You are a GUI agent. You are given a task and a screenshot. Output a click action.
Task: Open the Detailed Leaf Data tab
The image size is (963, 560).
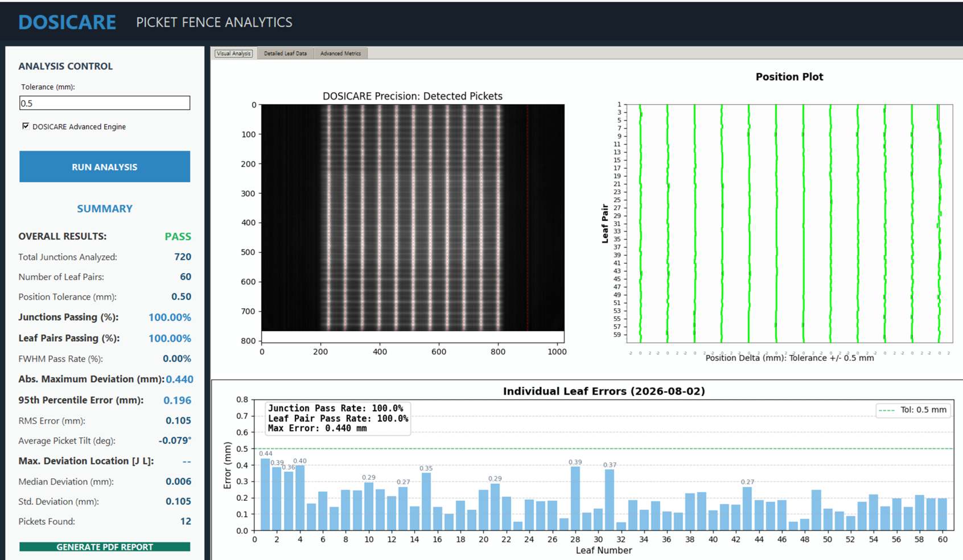(285, 53)
